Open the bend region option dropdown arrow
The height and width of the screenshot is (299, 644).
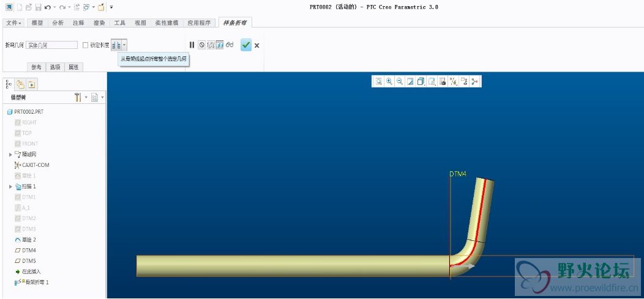tap(124, 45)
